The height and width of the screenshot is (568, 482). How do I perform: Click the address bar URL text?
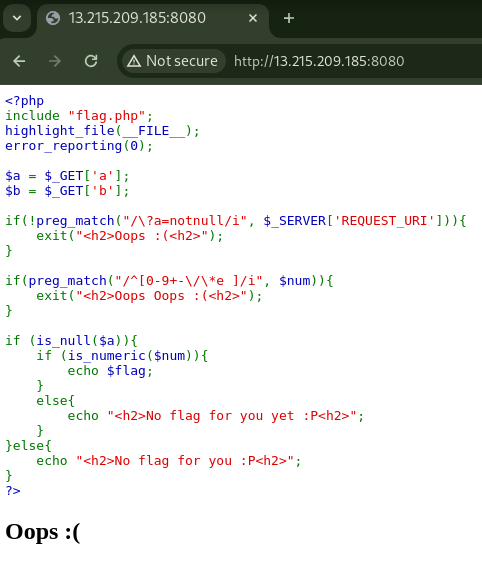click(x=319, y=61)
